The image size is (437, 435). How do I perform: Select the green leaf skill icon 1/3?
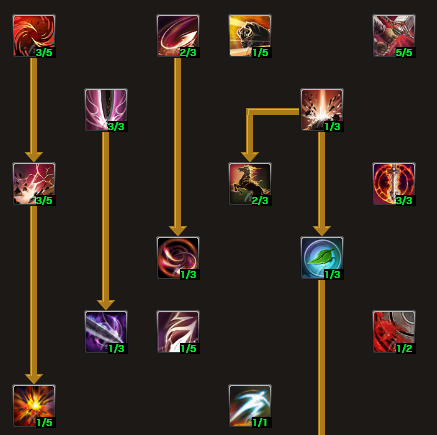[322, 258]
